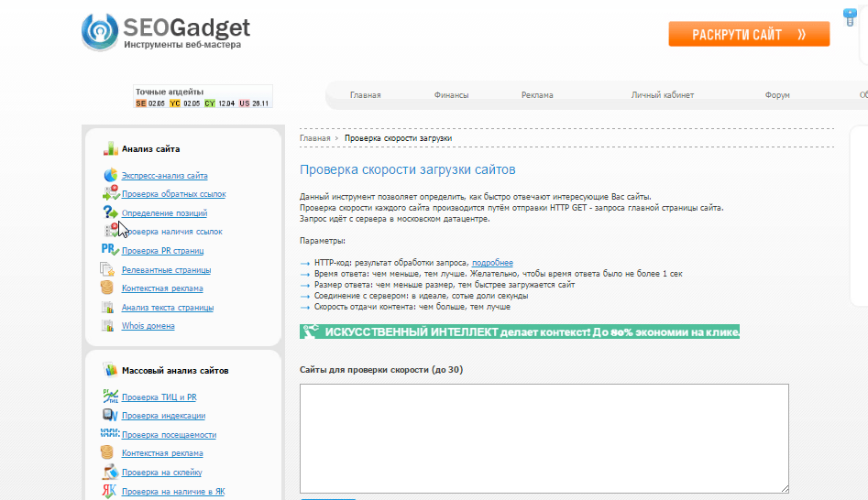Viewport: 868px width, 500px height.
Task: Open the Главная menu item
Action: 366,95
